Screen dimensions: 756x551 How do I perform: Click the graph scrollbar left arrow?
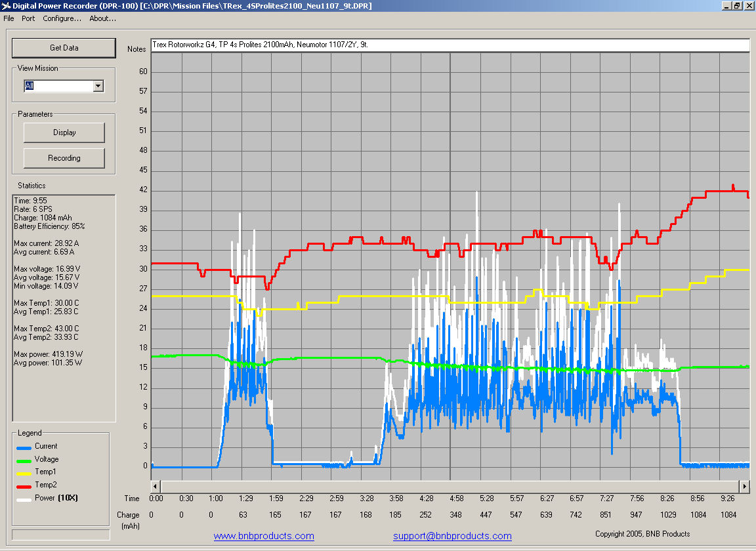click(156, 487)
